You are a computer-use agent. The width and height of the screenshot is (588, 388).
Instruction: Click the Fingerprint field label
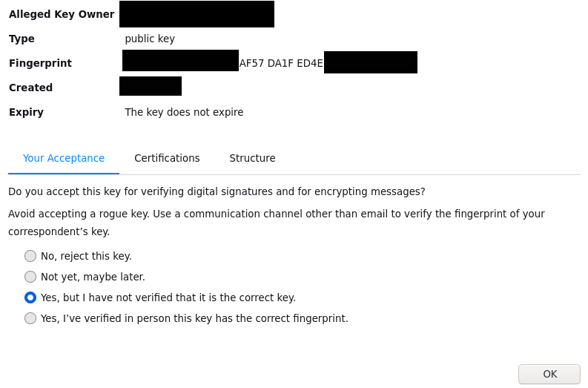tap(40, 63)
